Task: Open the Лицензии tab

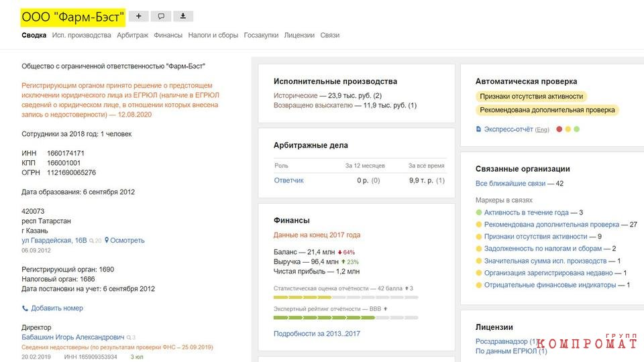Action: (x=299, y=36)
